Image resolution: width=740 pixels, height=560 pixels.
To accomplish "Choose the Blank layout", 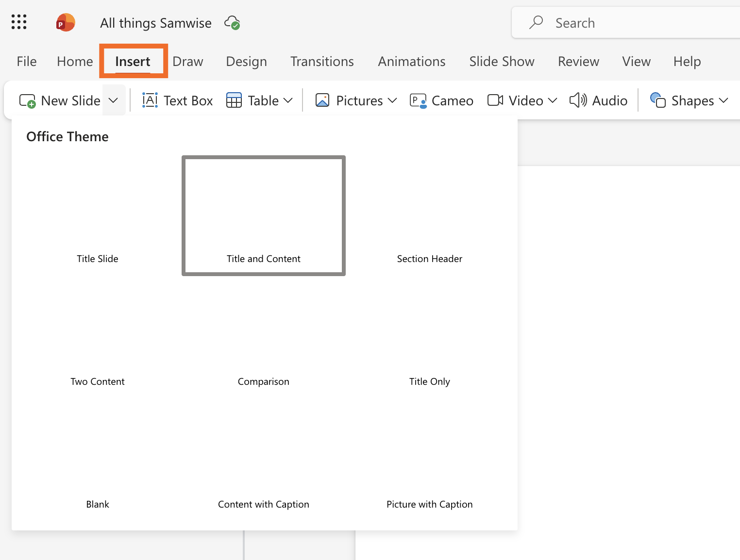I will click(98, 461).
